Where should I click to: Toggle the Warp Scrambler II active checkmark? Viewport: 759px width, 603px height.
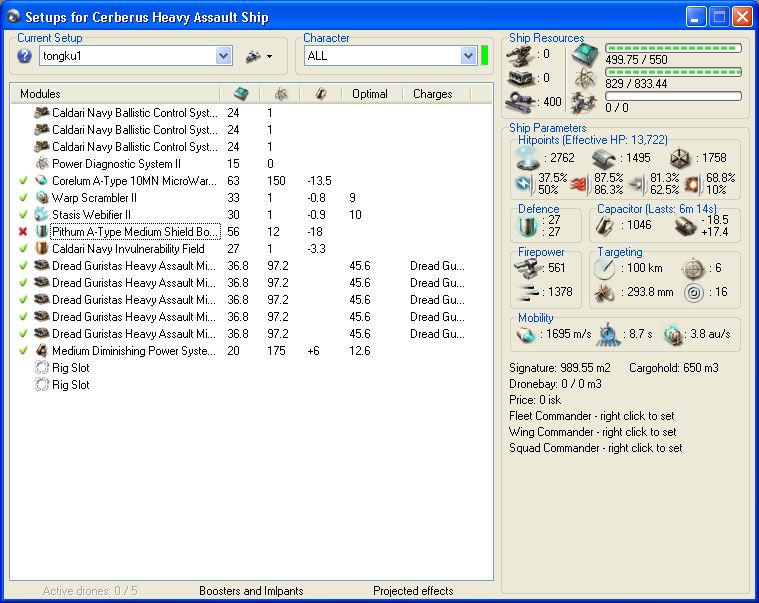(23, 198)
